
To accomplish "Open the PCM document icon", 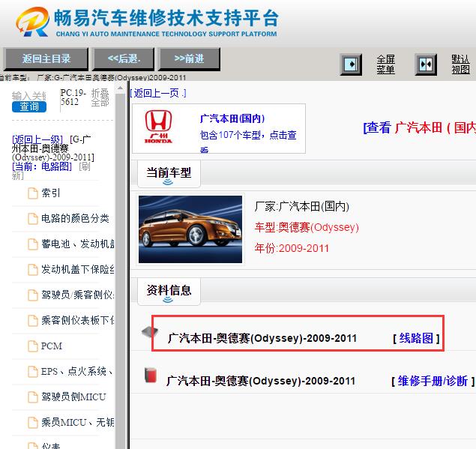I will pos(33,346).
